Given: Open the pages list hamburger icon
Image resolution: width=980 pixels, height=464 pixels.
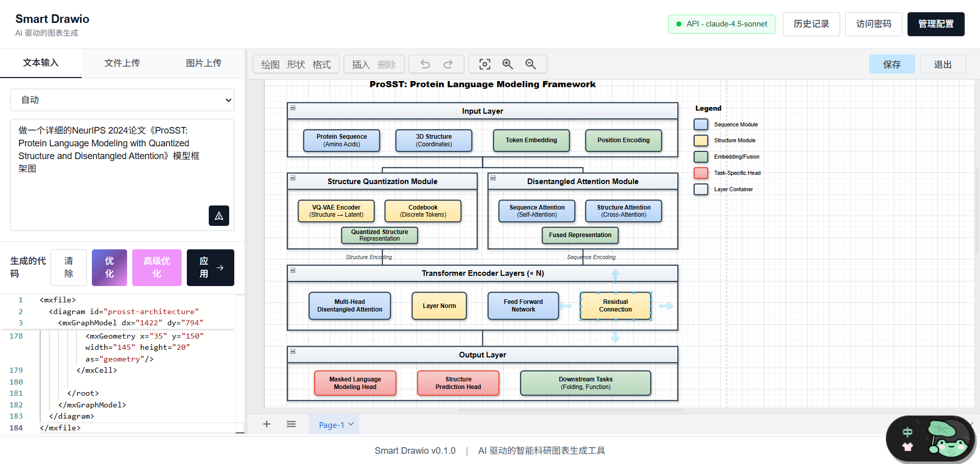Looking at the screenshot, I should tap(291, 424).
